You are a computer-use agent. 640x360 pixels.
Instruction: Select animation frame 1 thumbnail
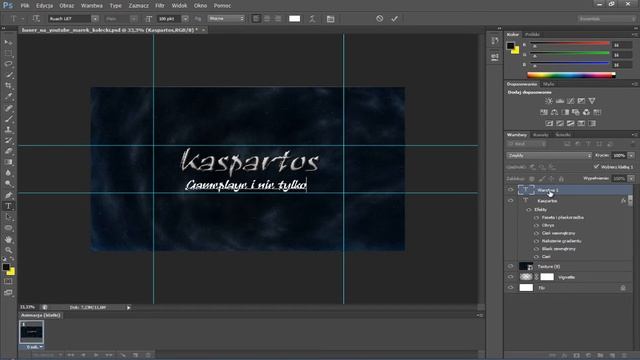(31, 333)
